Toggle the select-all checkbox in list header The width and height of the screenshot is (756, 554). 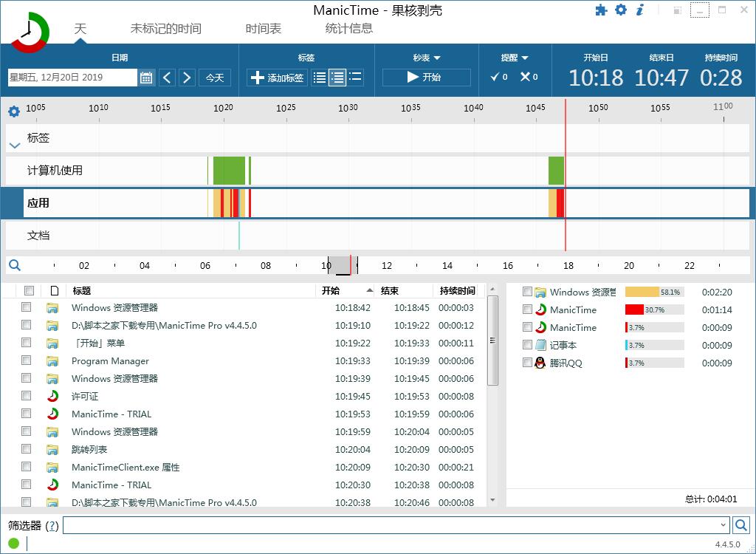(x=29, y=290)
